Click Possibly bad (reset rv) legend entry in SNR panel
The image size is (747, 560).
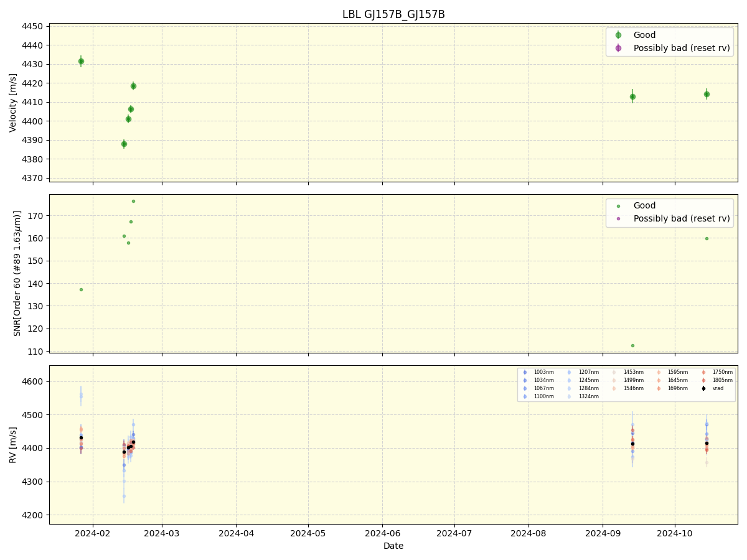click(672, 218)
